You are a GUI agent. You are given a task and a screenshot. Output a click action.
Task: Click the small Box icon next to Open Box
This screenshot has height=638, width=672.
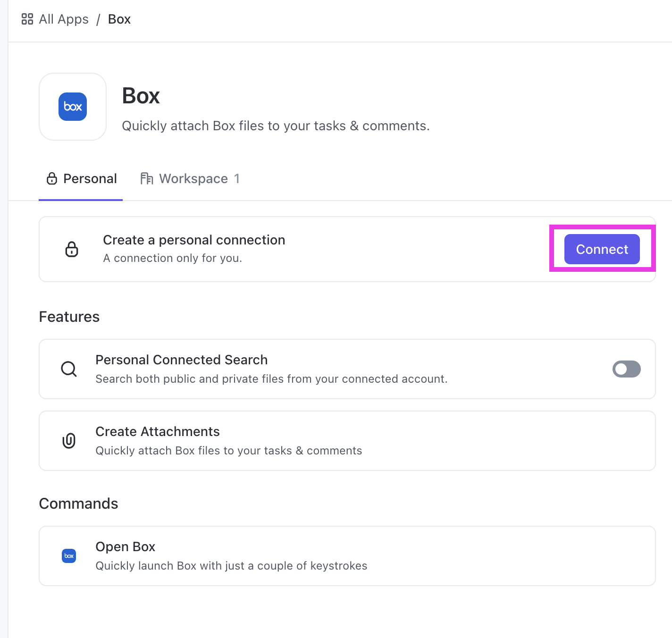(x=69, y=556)
